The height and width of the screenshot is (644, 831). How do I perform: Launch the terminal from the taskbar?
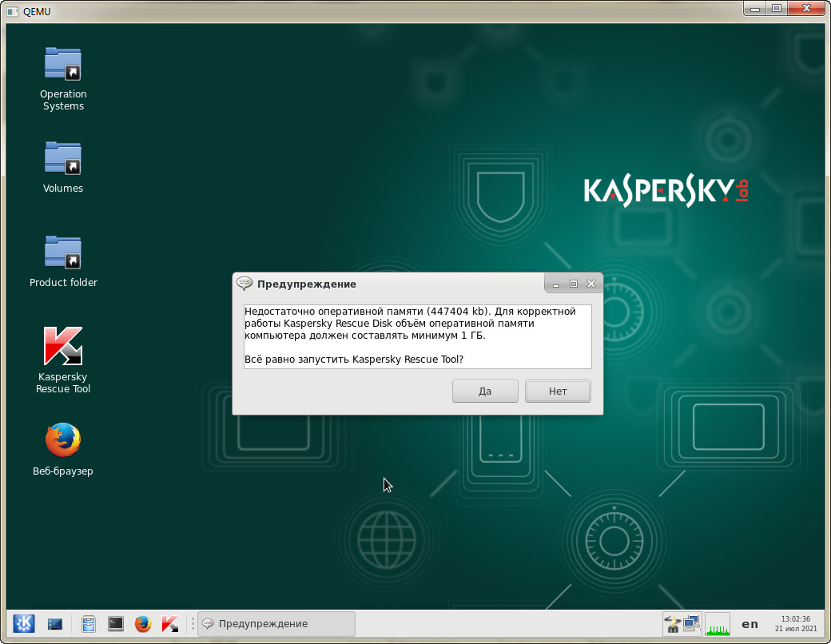point(116,624)
